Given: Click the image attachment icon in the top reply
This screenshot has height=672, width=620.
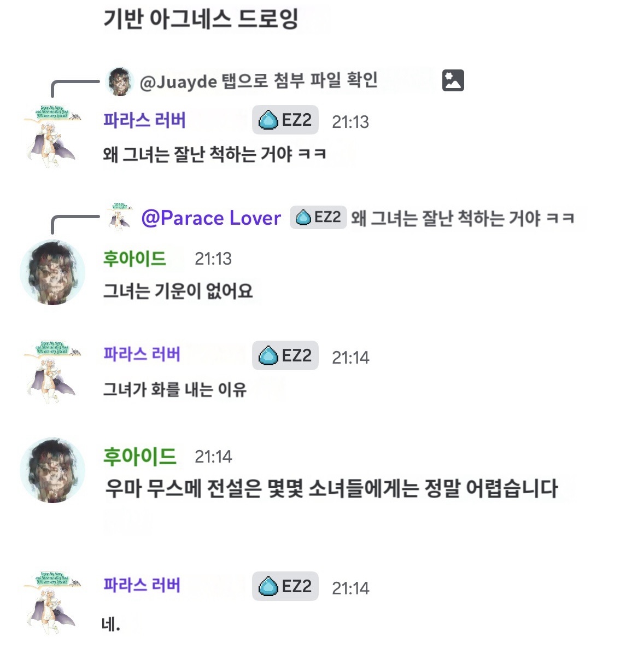Looking at the screenshot, I should coord(453,80).
